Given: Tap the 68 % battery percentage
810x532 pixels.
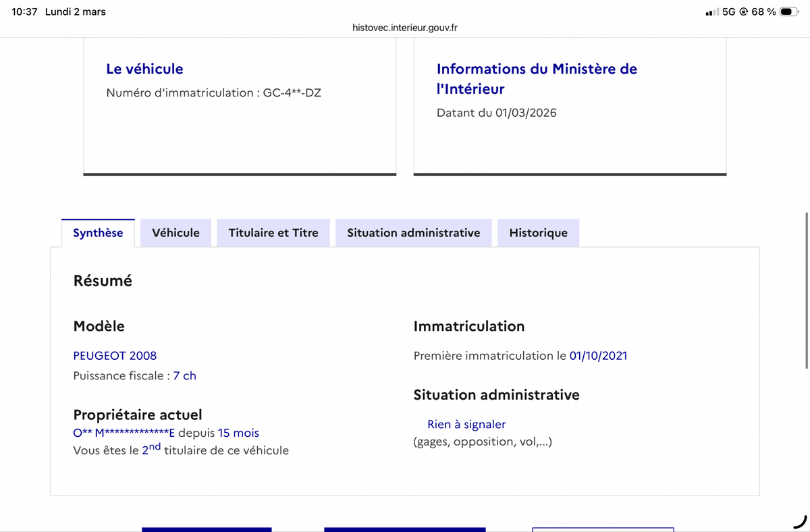Looking at the screenshot, I should [763, 11].
